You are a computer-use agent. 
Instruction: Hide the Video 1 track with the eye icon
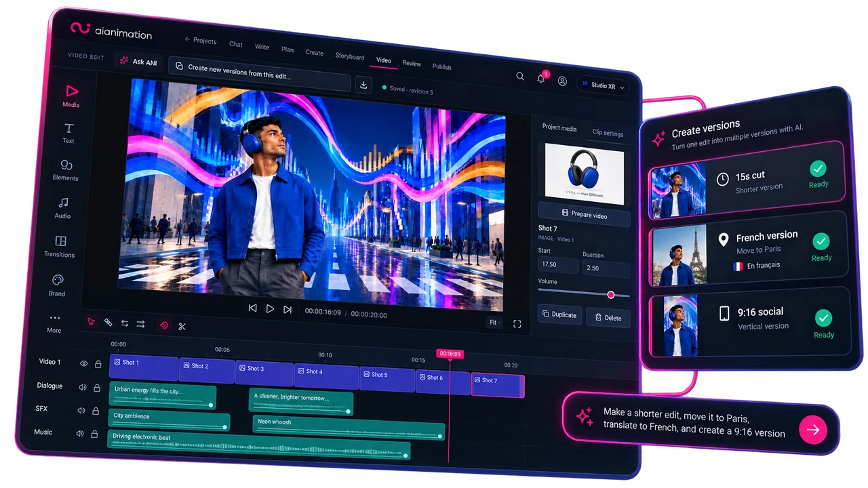click(84, 363)
